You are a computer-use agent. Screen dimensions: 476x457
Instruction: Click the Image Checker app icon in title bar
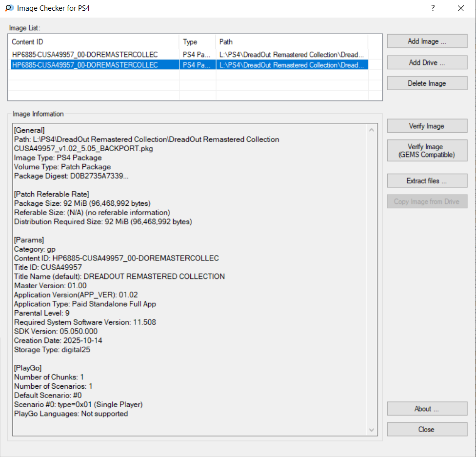click(9, 8)
